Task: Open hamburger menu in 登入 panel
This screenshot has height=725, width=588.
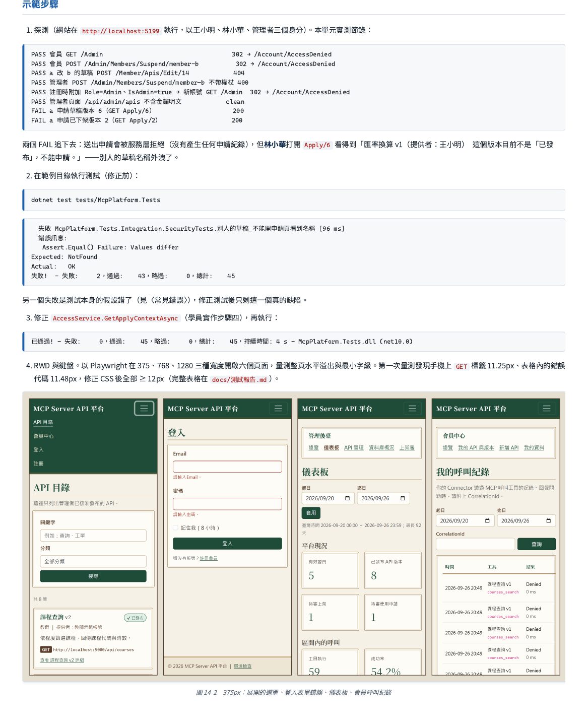Action: coord(278,408)
